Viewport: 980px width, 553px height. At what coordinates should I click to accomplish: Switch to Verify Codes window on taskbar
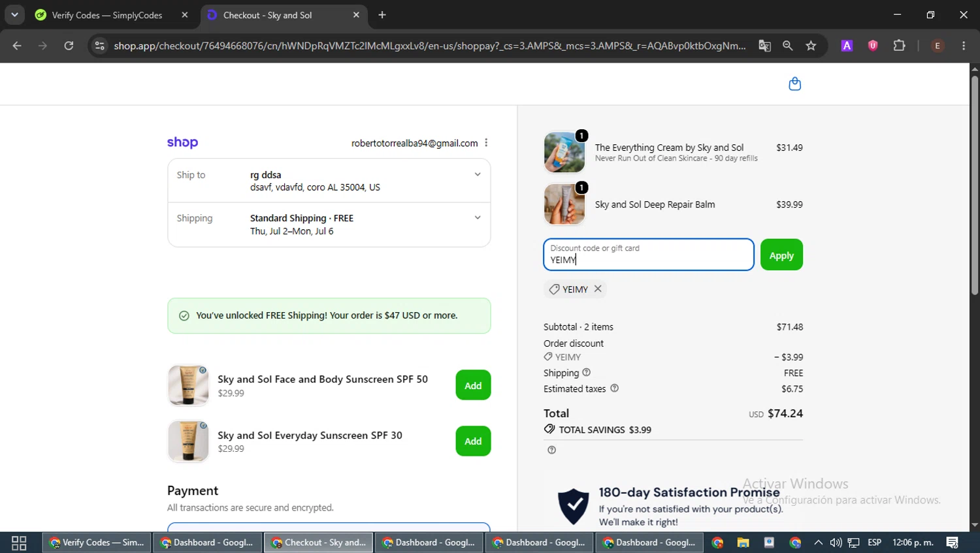click(x=97, y=543)
